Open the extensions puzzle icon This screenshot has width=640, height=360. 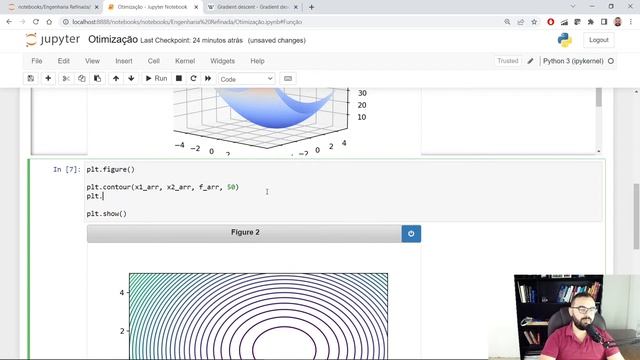590,22
